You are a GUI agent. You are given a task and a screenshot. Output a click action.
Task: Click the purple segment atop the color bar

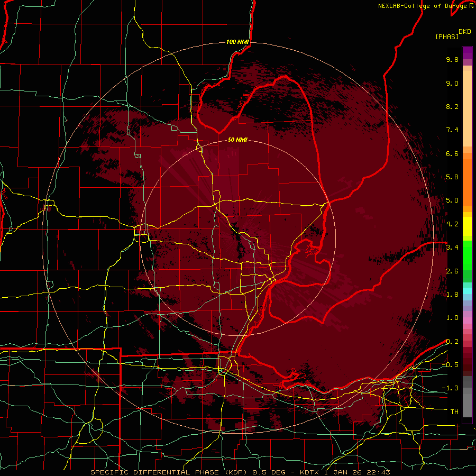coord(467,53)
